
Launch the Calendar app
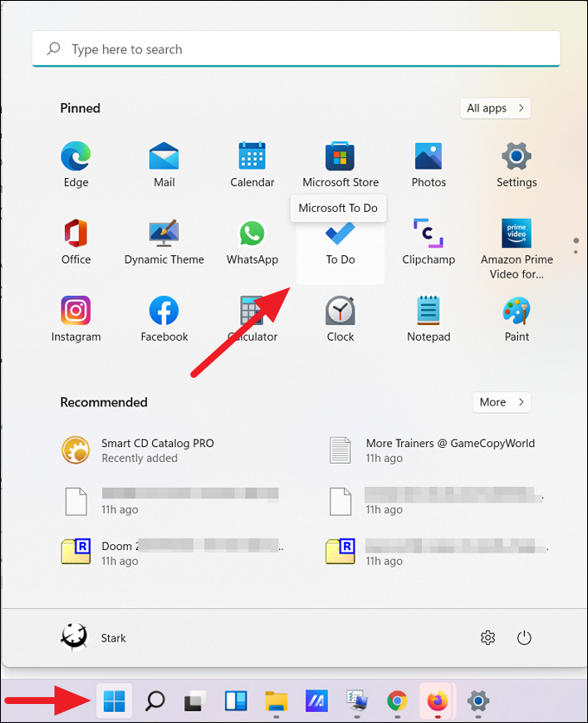[x=252, y=164]
